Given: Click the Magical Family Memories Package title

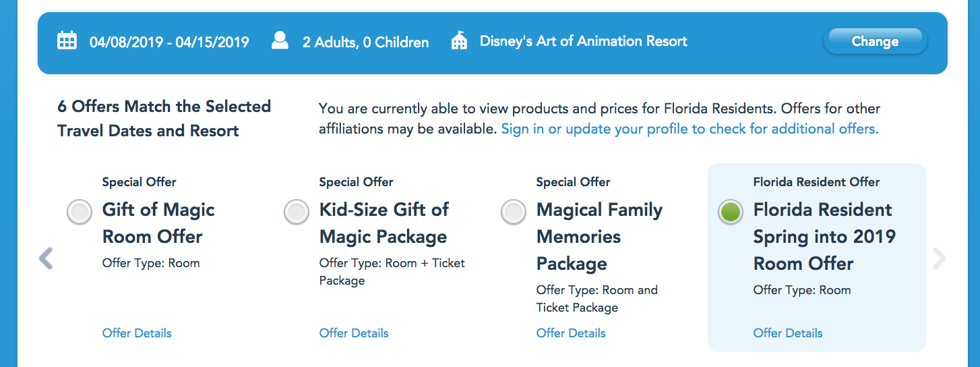Looking at the screenshot, I should pos(599,237).
